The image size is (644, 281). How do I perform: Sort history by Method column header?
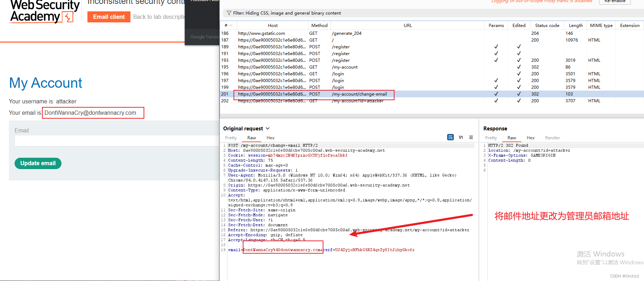coord(319,26)
